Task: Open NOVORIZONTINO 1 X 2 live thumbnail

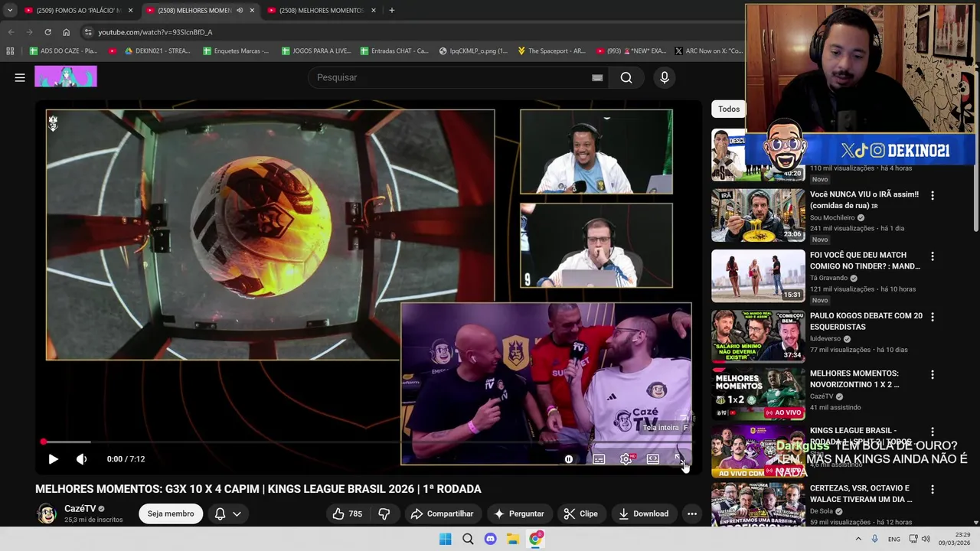Action: [758, 394]
